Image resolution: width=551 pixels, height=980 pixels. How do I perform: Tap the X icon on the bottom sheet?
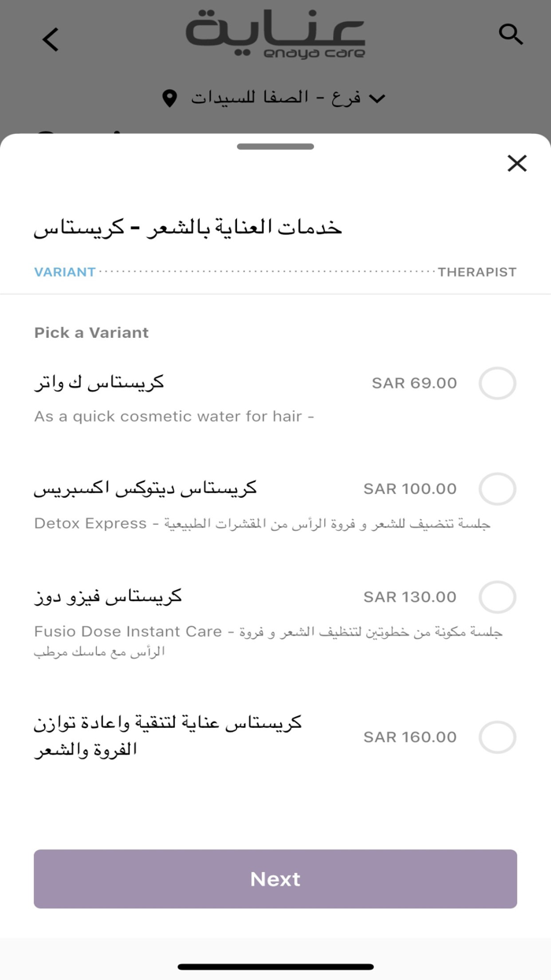point(517,163)
